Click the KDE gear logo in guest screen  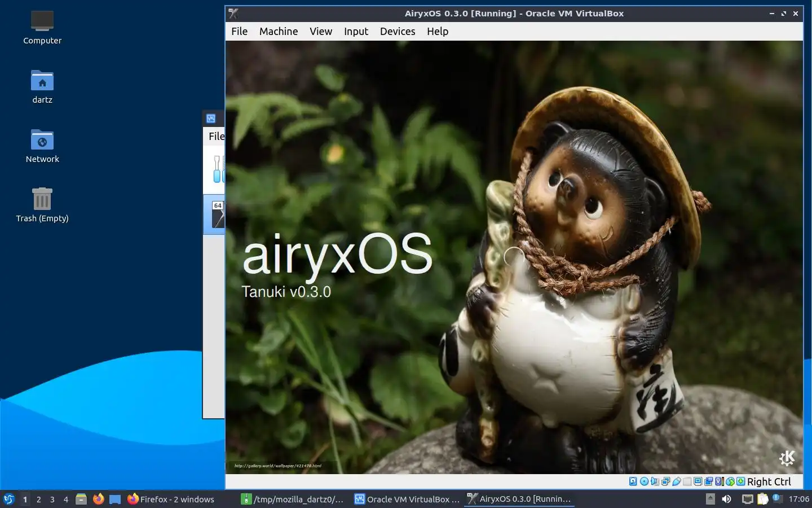coord(787,458)
